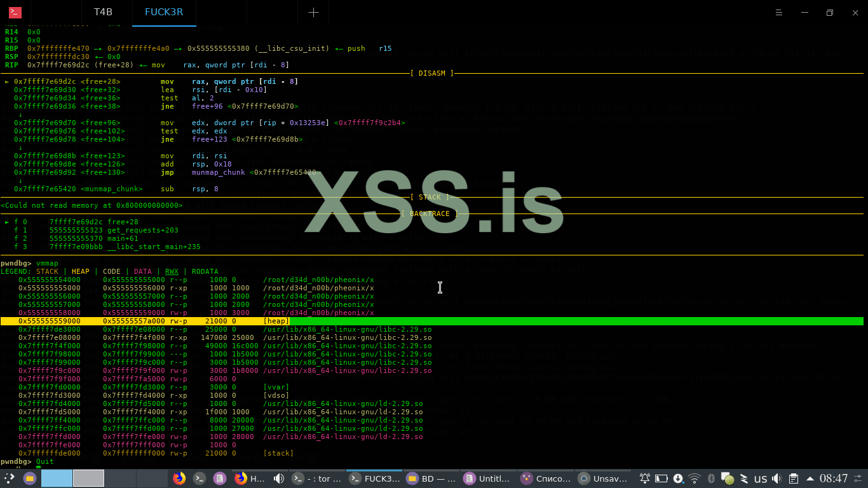The height and width of the screenshot is (488, 868).
Task: Open a new tab with plus button
Action: (313, 13)
